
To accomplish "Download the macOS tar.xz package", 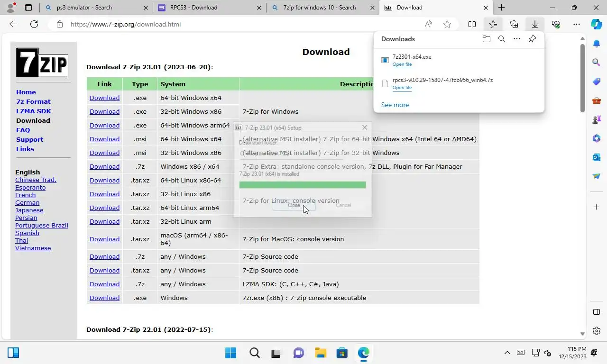I will [x=104, y=239].
